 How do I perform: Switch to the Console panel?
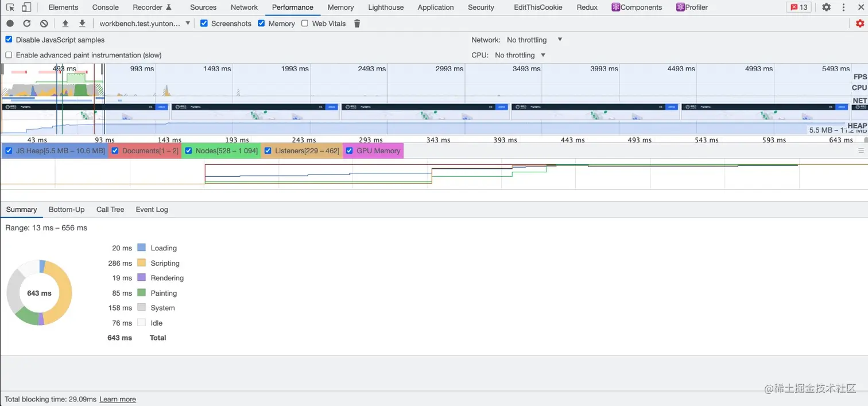(x=106, y=7)
